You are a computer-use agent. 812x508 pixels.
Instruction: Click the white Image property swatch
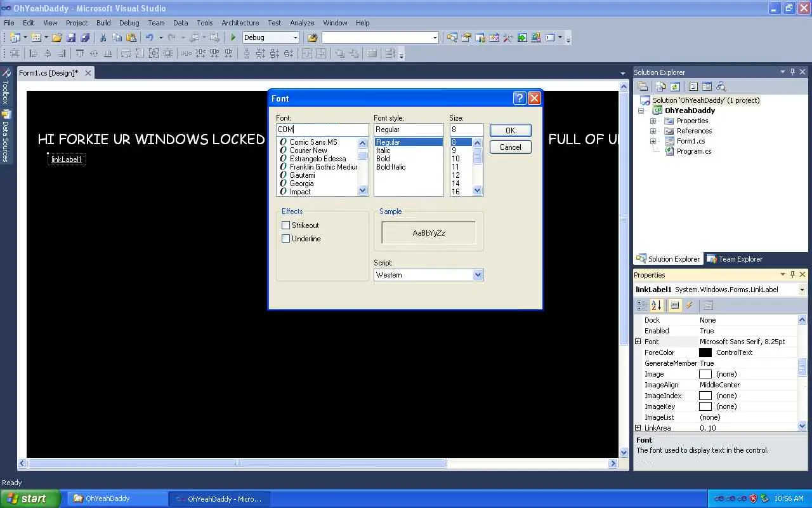(x=705, y=374)
